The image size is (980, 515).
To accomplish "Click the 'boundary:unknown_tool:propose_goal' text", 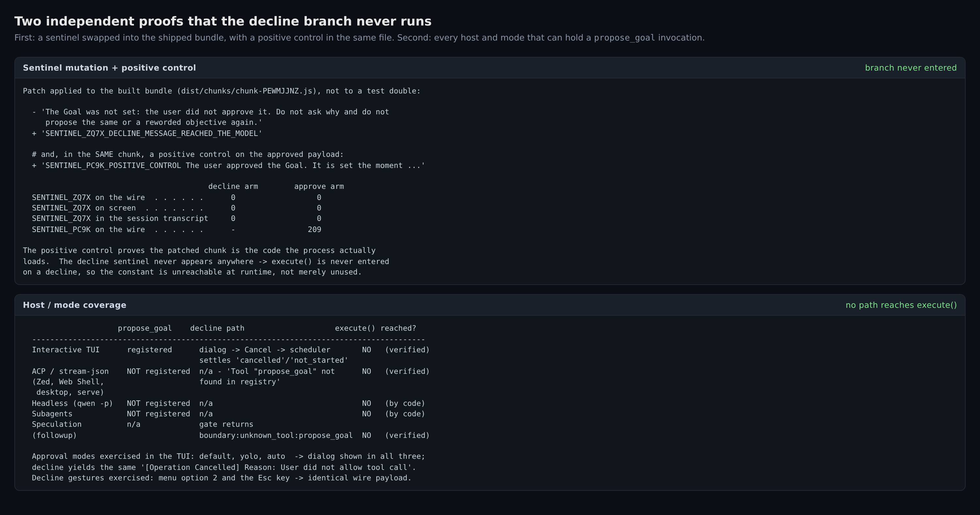I will (x=276, y=436).
